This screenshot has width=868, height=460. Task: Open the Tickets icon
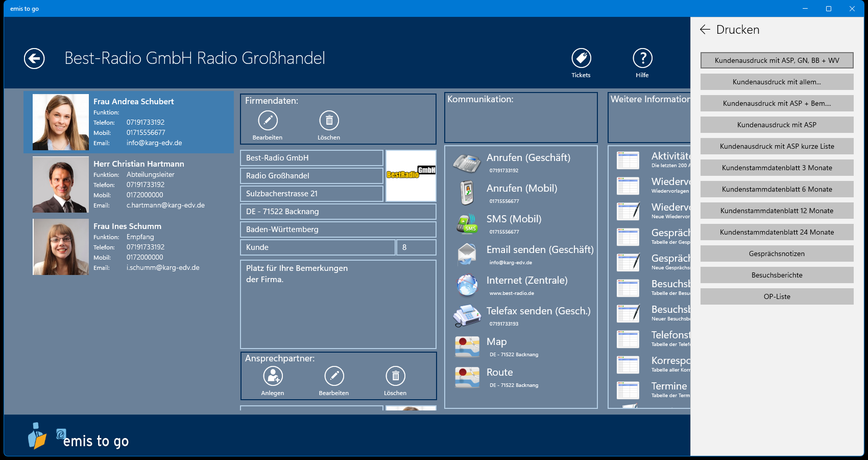coord(581,58)
